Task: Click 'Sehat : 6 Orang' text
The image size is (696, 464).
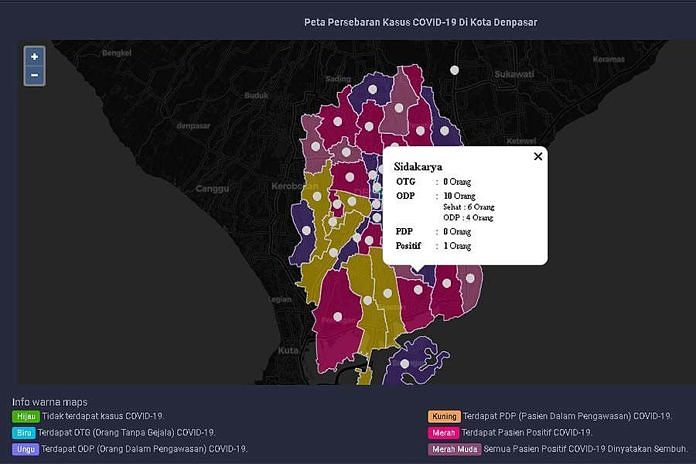Action: (469, 207)
